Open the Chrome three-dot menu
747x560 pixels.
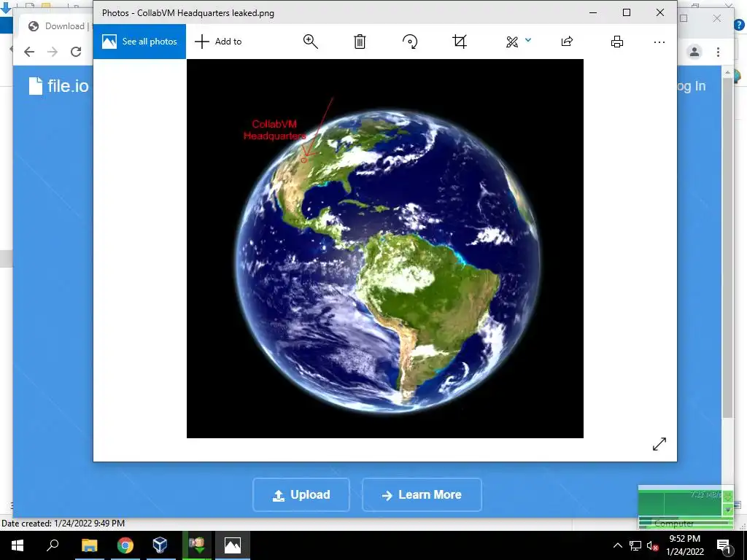718,52
